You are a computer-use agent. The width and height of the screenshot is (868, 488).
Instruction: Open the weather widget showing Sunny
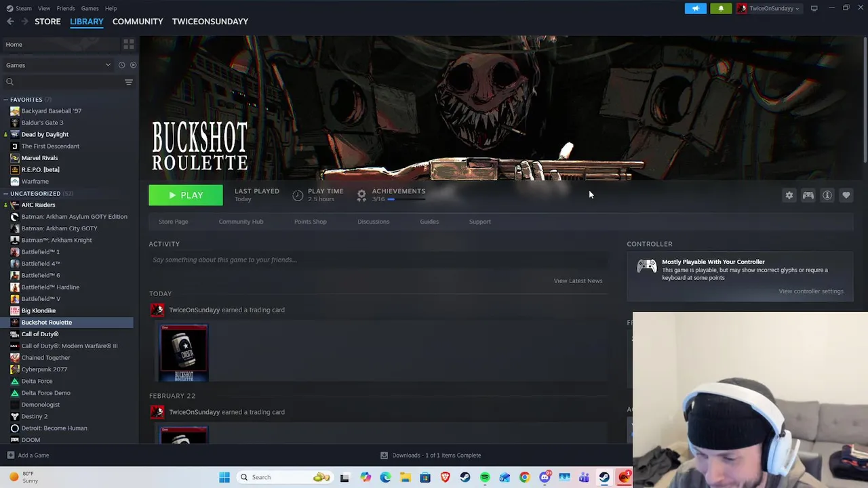click(23, 477)
